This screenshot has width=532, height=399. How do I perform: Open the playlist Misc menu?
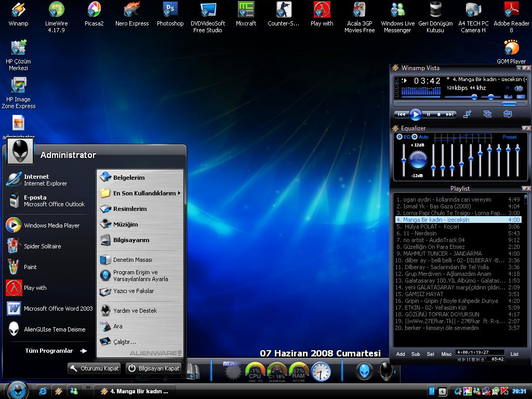tap(446, 354)
